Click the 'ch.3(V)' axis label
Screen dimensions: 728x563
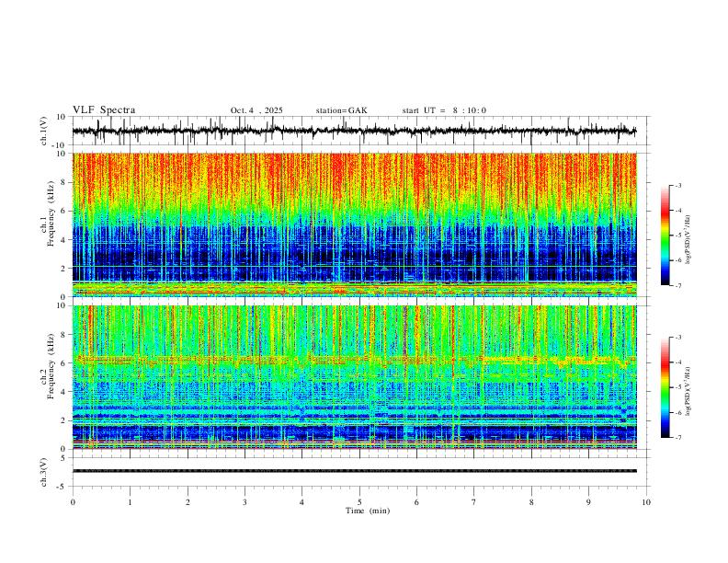44,472
